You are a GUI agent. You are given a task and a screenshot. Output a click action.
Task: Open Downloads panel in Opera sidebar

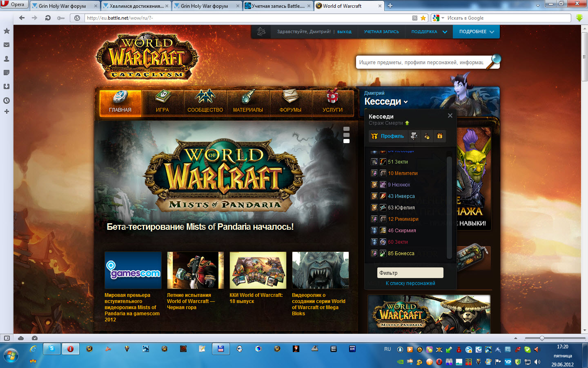(x=7, y=87)
